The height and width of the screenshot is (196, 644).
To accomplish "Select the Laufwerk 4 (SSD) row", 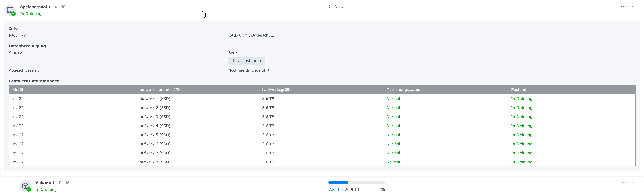I will click(x=154, y=126).
